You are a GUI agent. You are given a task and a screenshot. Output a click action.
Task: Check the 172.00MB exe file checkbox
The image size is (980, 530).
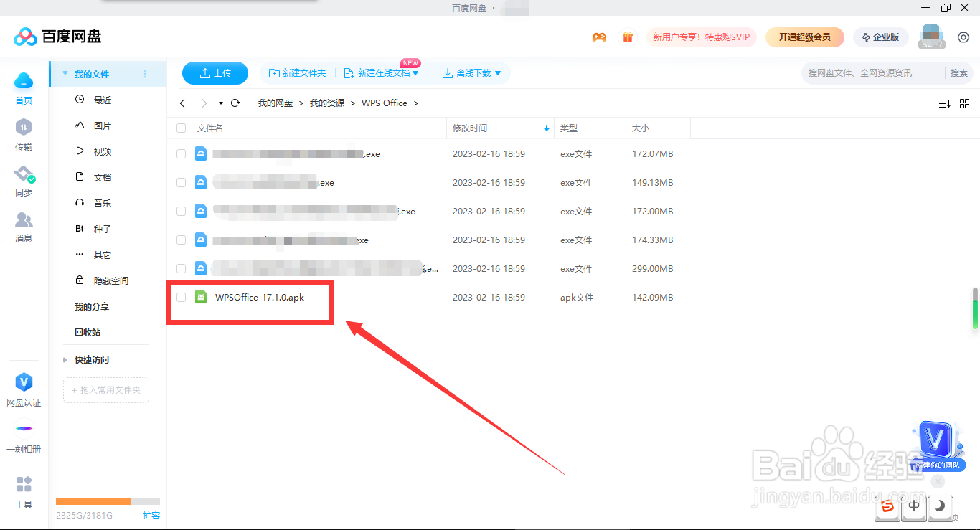point(182,212)
